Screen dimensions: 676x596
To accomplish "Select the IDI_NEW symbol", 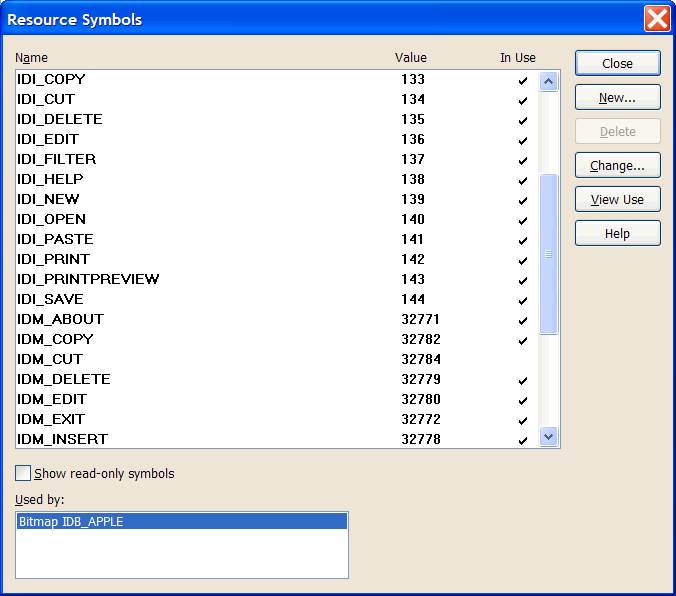I will (x=277, y=199).
